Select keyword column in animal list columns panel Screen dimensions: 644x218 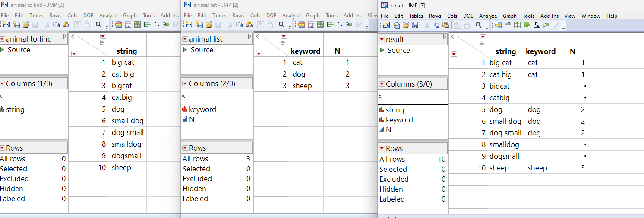[x=202, y=109]
